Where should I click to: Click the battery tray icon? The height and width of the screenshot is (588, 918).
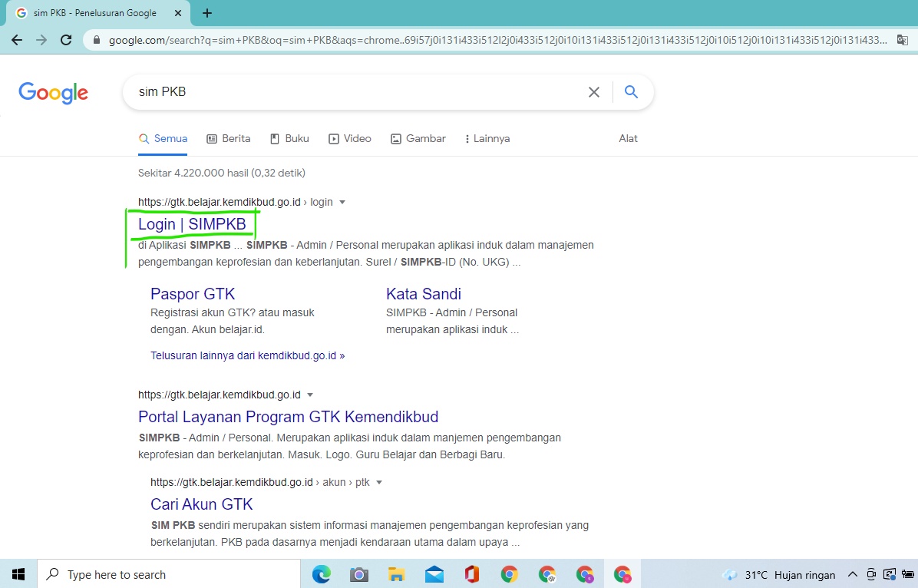(909, 574)
